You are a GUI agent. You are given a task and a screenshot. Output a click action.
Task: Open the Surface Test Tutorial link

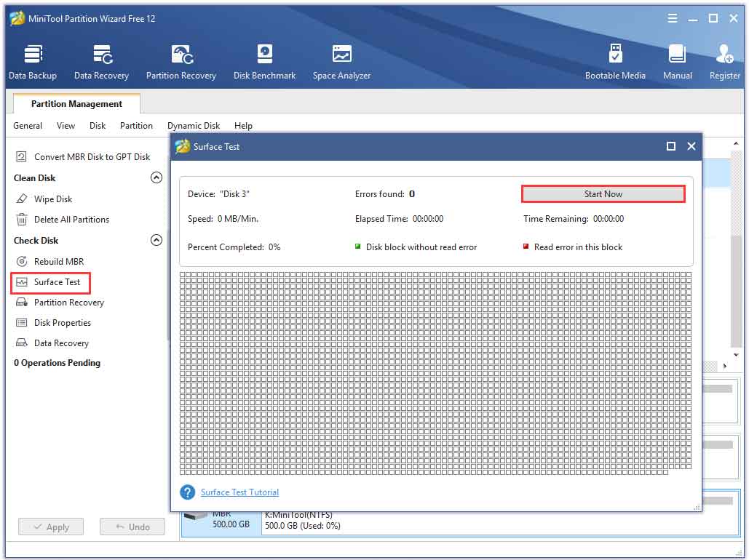pyautogui.click(x=239, y=492)
